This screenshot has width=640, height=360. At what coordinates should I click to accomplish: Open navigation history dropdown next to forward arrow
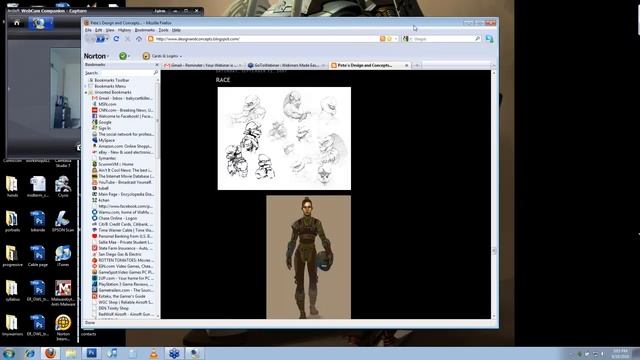(107, 39)
